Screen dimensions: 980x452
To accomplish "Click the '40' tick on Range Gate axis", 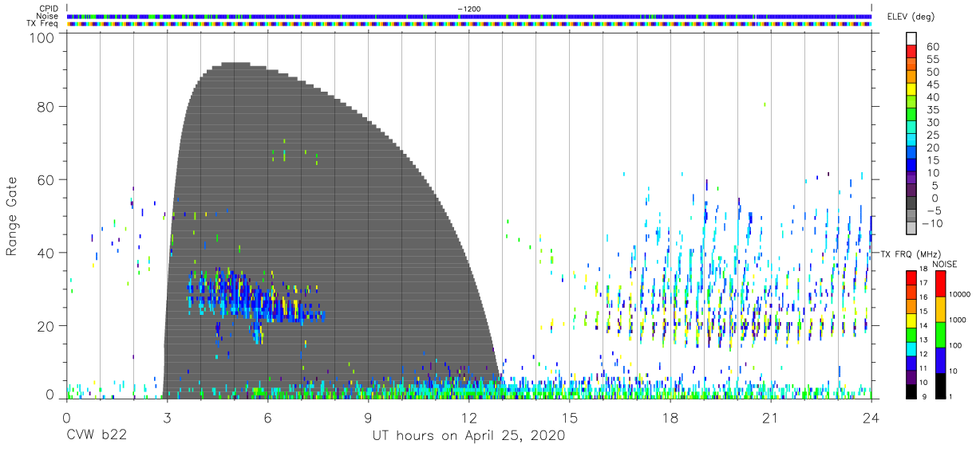I will pyautogui.click(x=47, y=253).
